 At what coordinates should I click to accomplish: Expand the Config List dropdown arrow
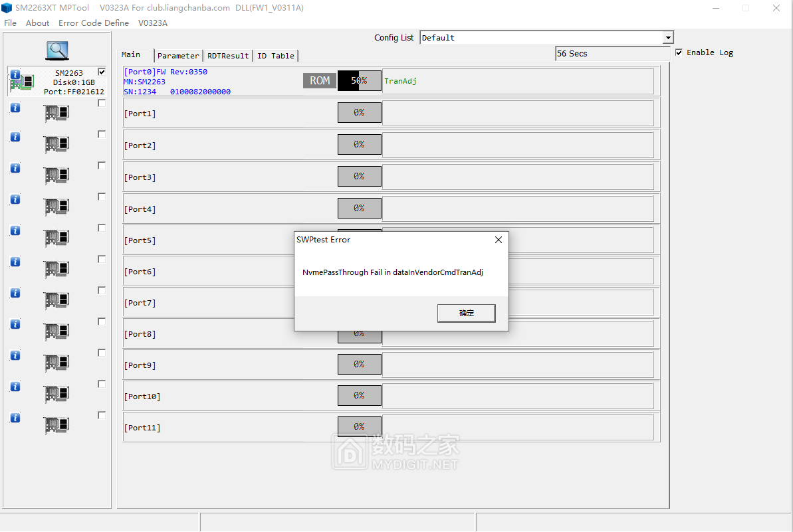(x=668, y=38)
